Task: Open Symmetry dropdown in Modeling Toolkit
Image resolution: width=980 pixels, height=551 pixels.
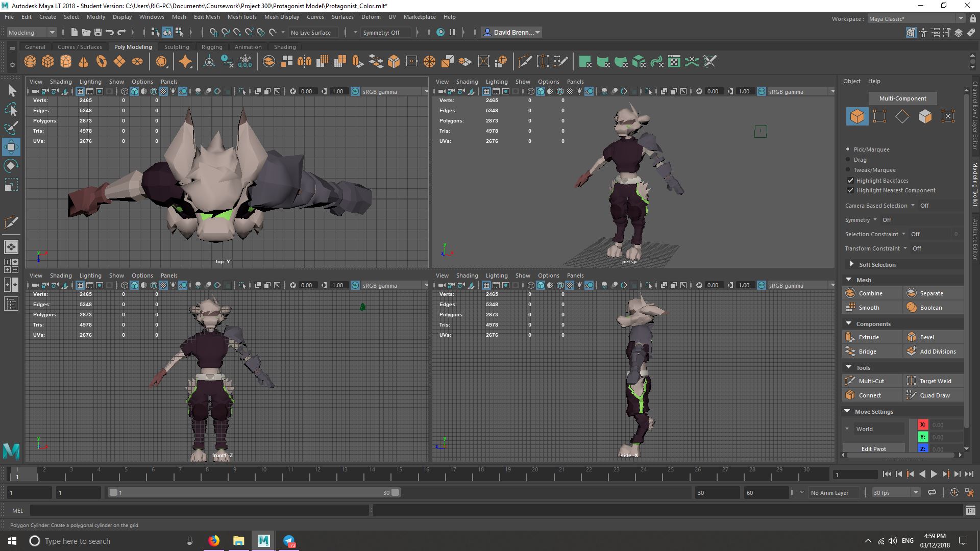Action: click(x=875, y=220)
